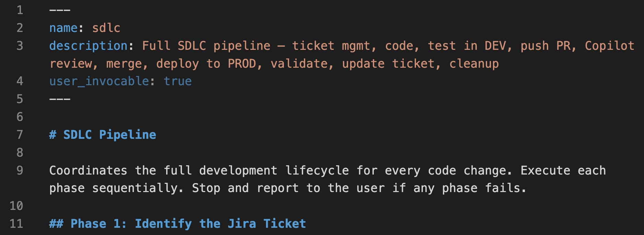The width and height of the screenshot is (644, 235).
Task: Click the 'user_invocable' key
Action: (99, 81)
